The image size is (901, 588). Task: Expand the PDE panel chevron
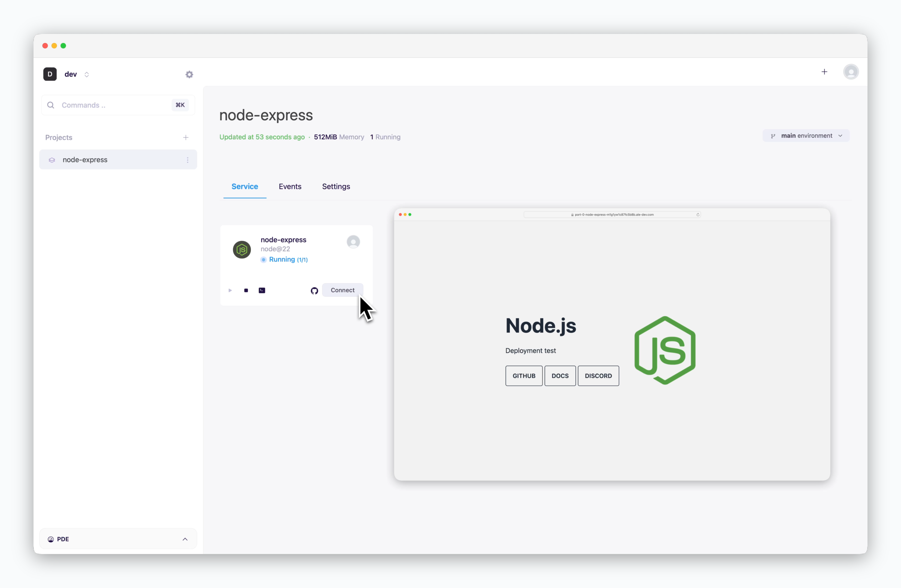tap(185, 539)
